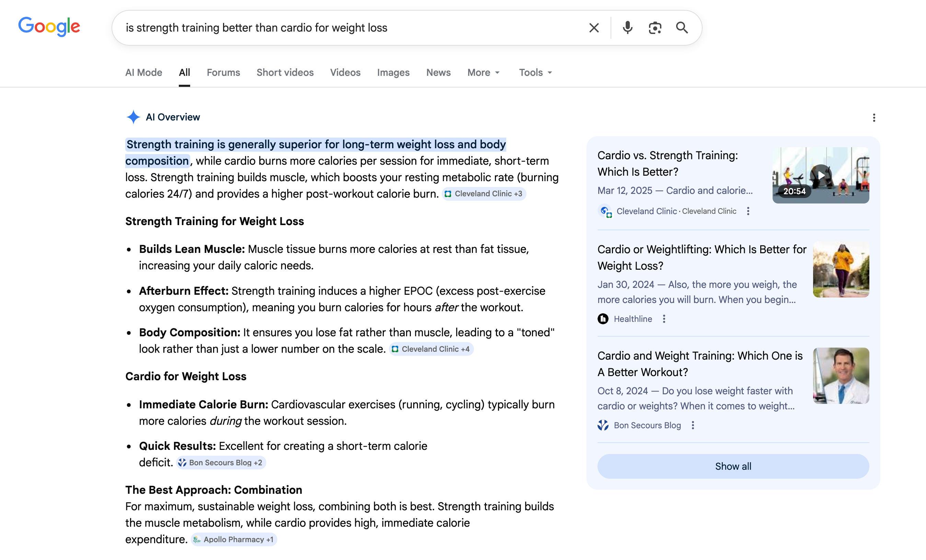
Task: Switch to the AI Mode tab
Action: 143,72
